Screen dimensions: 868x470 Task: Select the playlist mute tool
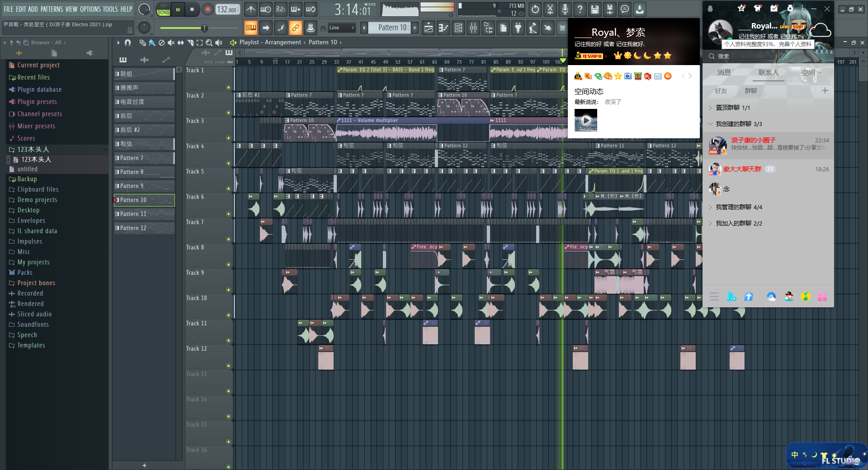[x=171, y=42]
